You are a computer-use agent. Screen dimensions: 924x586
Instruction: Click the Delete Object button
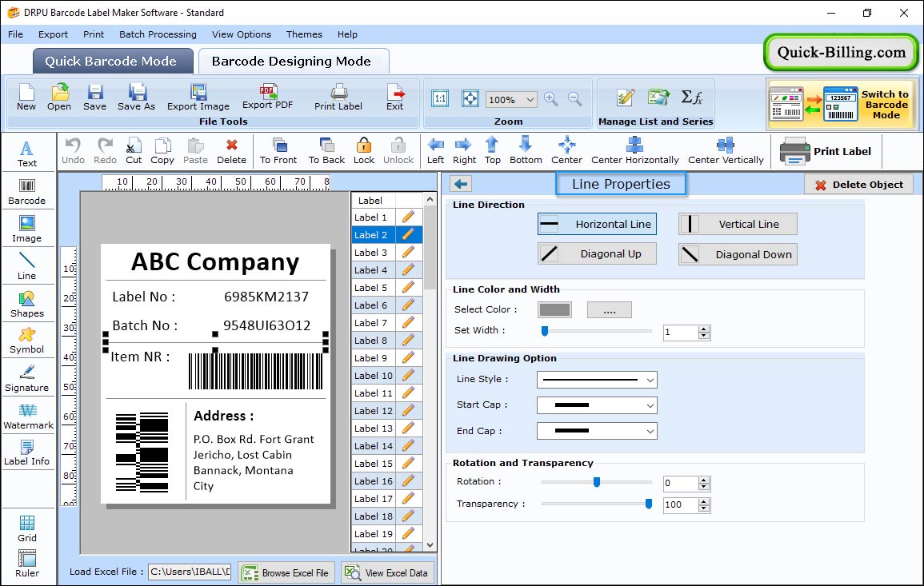coord(858,185)
